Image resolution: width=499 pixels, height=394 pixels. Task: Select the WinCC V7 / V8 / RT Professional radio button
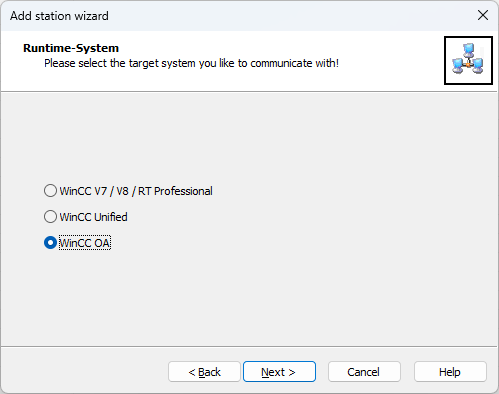50,191
